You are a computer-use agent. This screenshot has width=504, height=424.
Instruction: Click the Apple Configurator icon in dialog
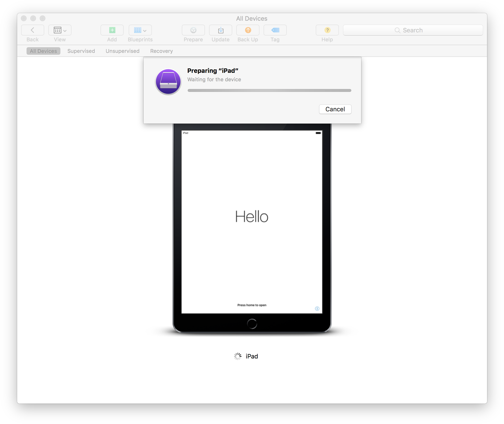coord(168,82)
